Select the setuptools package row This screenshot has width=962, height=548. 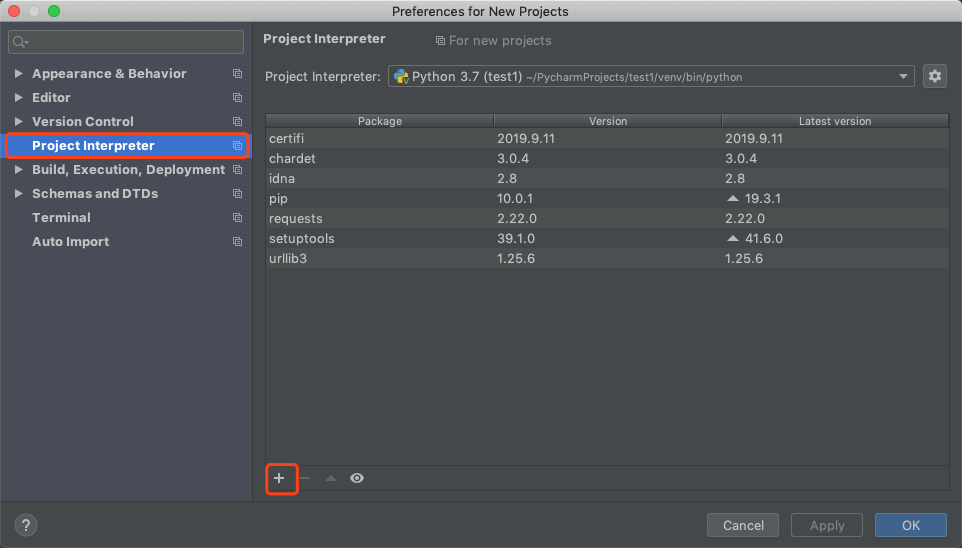pyautogui.click(x=607, y=239)
